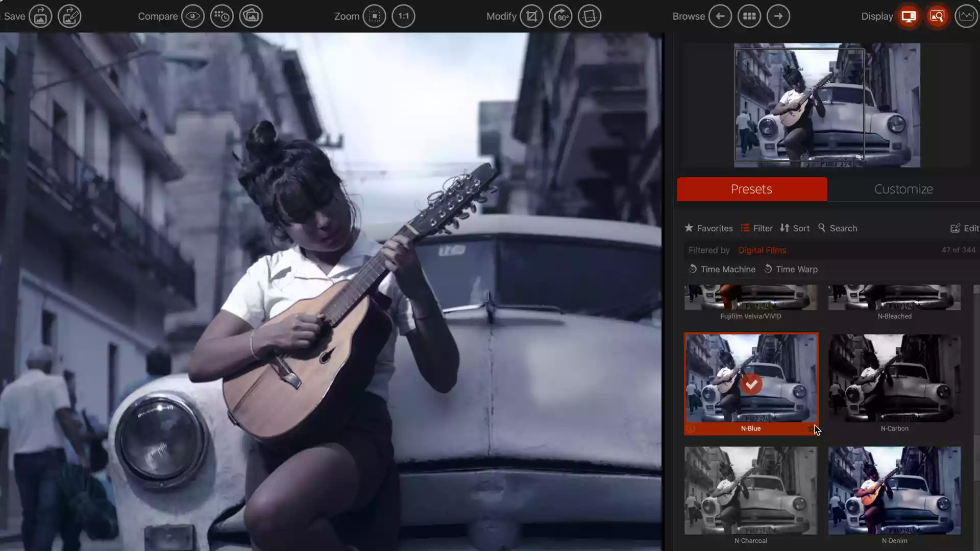Image resolution: width=980 pixels, height=551 pixels.
Task: Select the Presets tab
Action: [751, 189]
